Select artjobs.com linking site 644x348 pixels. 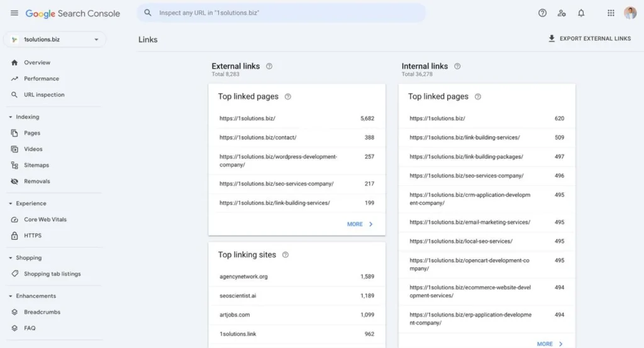click(x=297, y=315)
